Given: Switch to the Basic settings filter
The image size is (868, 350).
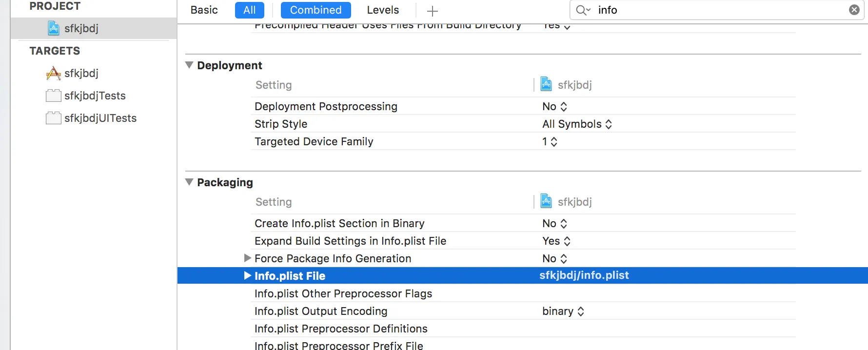Looking at the screenshot, I should (x=204, y=10).
